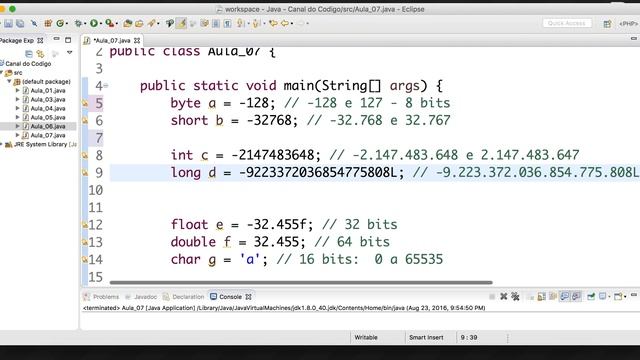The width and height of the screenshot is (640, 360).
Task: Close the Aula_07.java editor tab
Action: click(x=137, y=40)
